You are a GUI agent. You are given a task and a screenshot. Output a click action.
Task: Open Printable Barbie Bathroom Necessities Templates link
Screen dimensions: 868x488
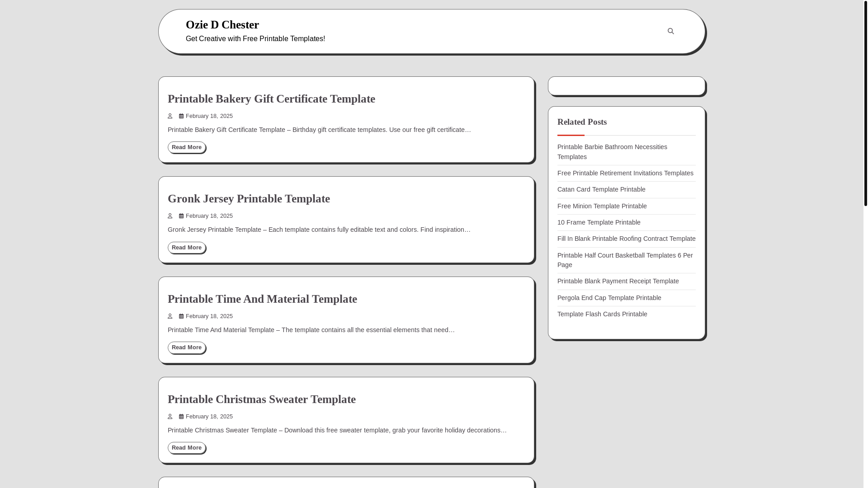612,152
